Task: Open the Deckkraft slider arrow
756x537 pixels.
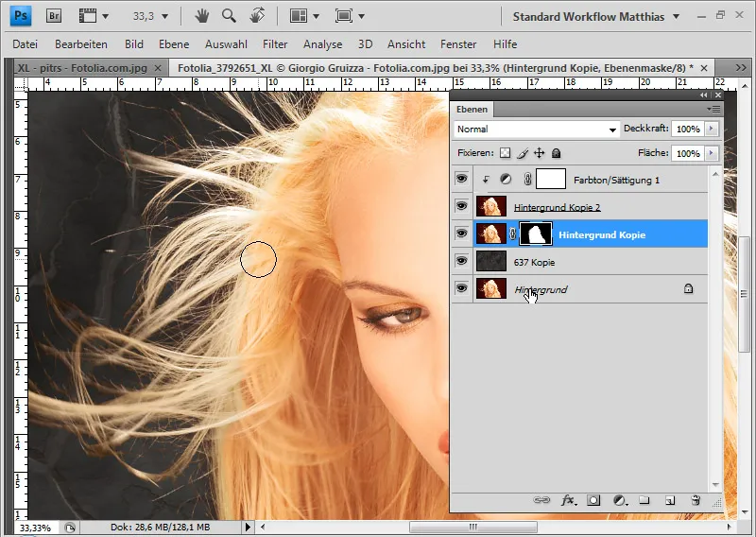Action: (712, 129)
